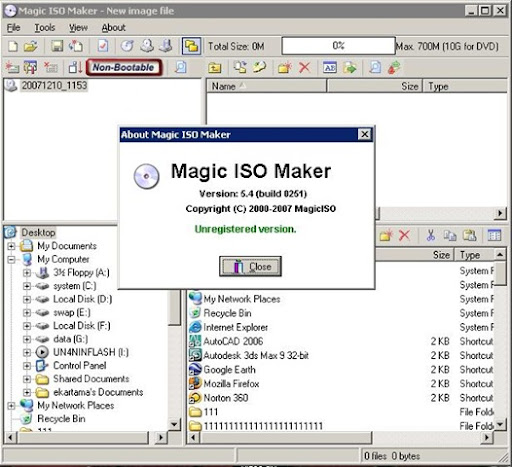This screenshot has width=512, height=467.
Task: Select Recycle Bin in folder tree
Action: point(61,419)
